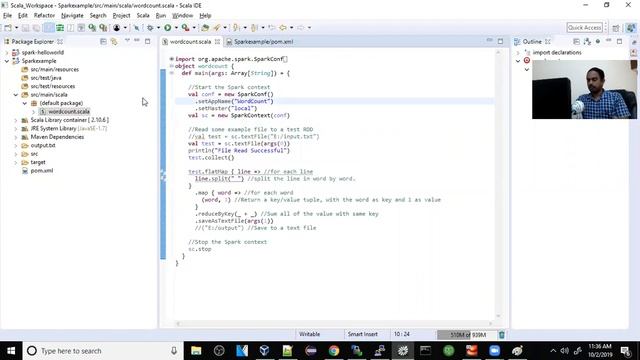Click the Open Type folder toolbar icon
The image size is (640, 360).
coord(205,28)
